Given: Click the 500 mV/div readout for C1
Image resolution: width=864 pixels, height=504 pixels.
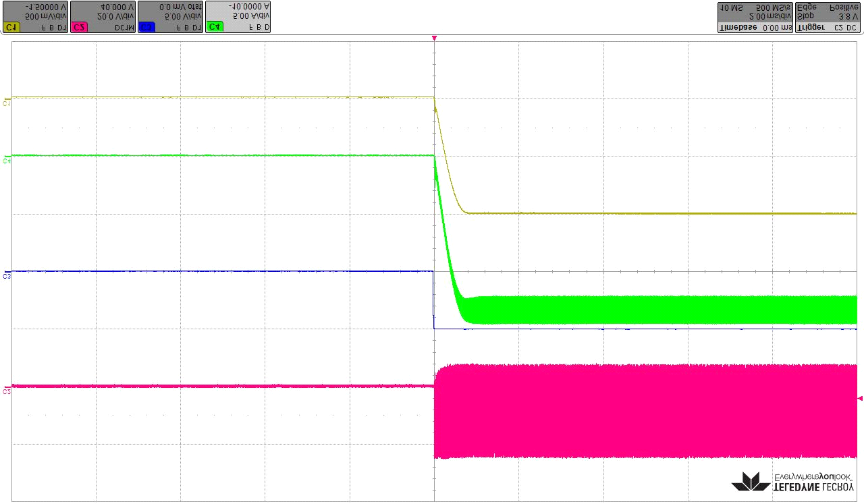Looking at the screenshot, I should (x=46, y=16).
